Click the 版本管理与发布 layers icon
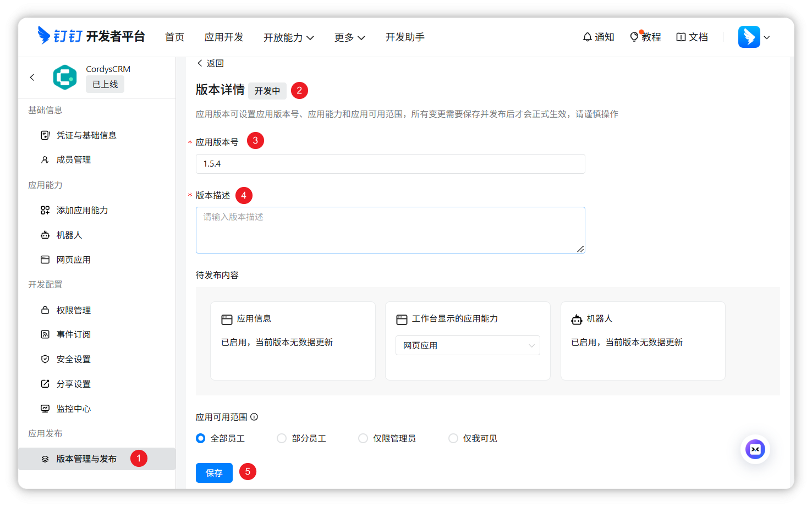 click(x=45, y=459)
